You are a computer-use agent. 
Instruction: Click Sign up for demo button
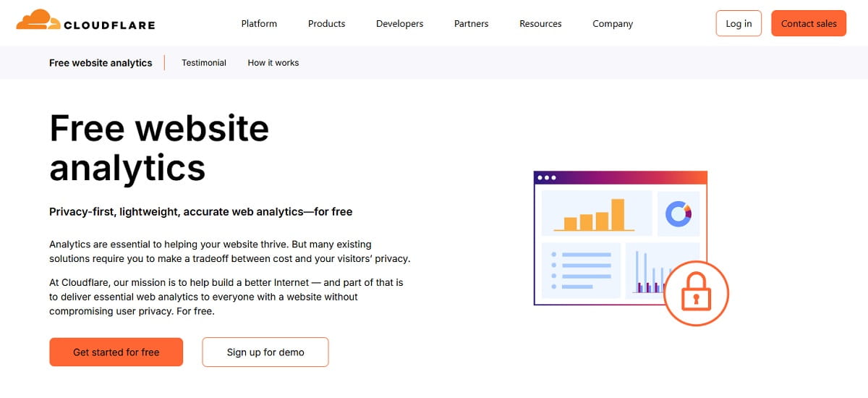point(265,352)
